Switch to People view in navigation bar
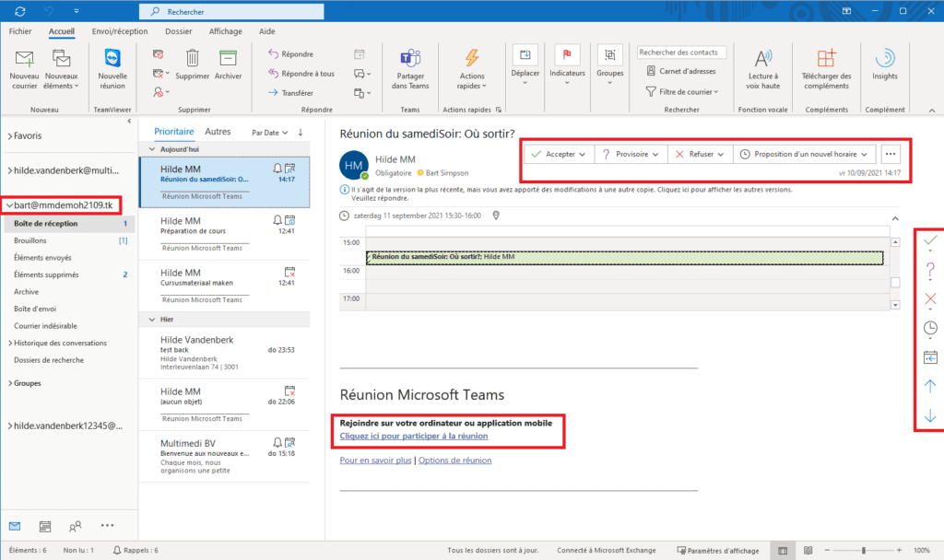 coord(76,526)
